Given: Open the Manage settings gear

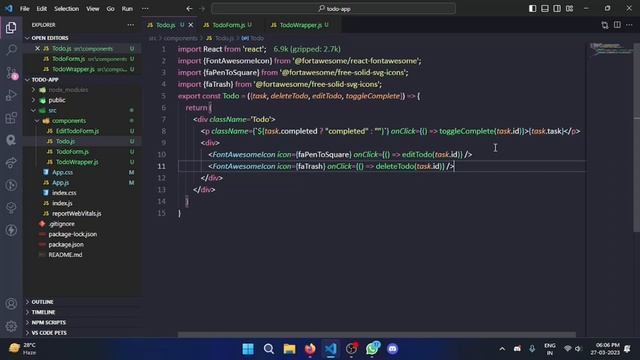Looking at the screenshot, I should 11,326.
